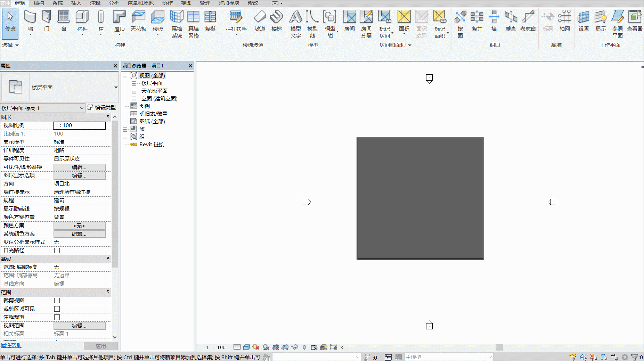Select the 门 (Door) tool
Image resolution: width=644 pixels, height=361 pixels.
47,21
